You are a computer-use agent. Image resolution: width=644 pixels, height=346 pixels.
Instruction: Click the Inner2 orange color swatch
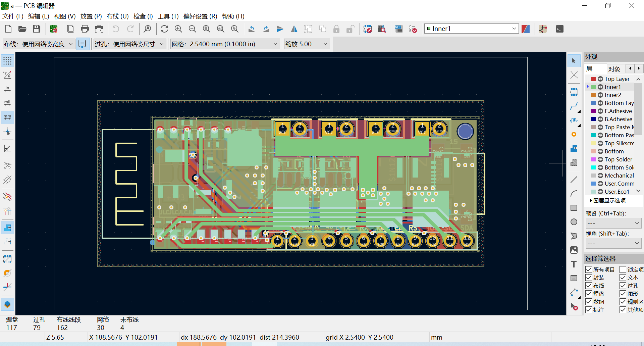593,95
